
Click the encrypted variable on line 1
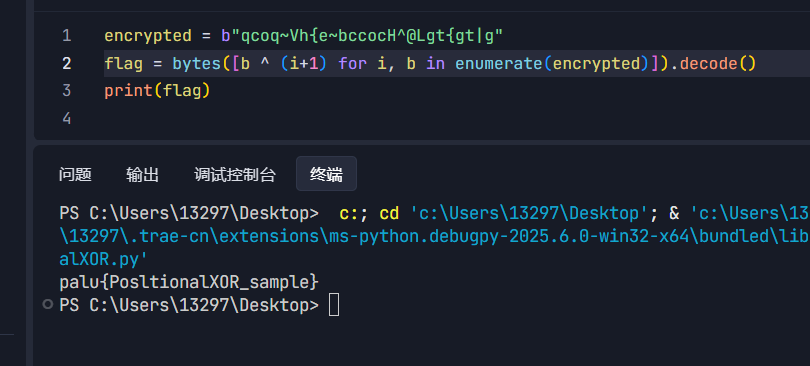click(148, 36)
